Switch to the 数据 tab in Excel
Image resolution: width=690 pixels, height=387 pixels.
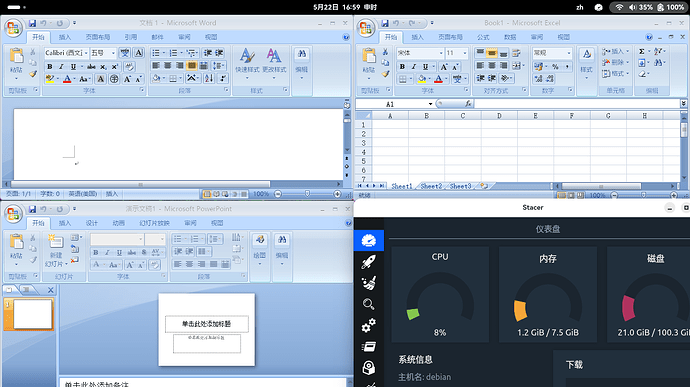click(x=510, y=37)
